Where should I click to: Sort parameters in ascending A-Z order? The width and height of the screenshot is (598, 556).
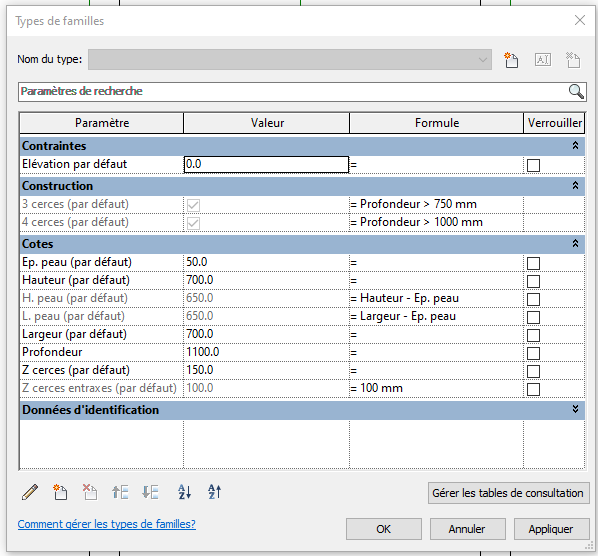click(185, 492)
